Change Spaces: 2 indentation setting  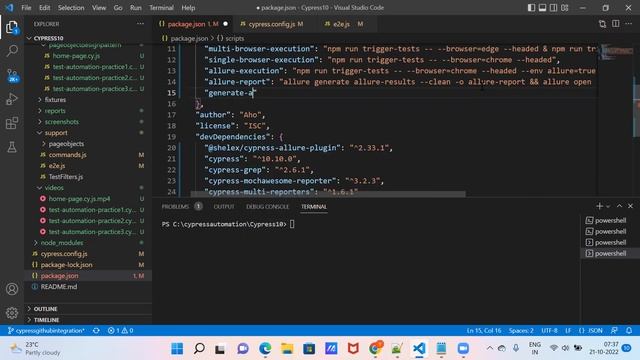click(521, 331)
